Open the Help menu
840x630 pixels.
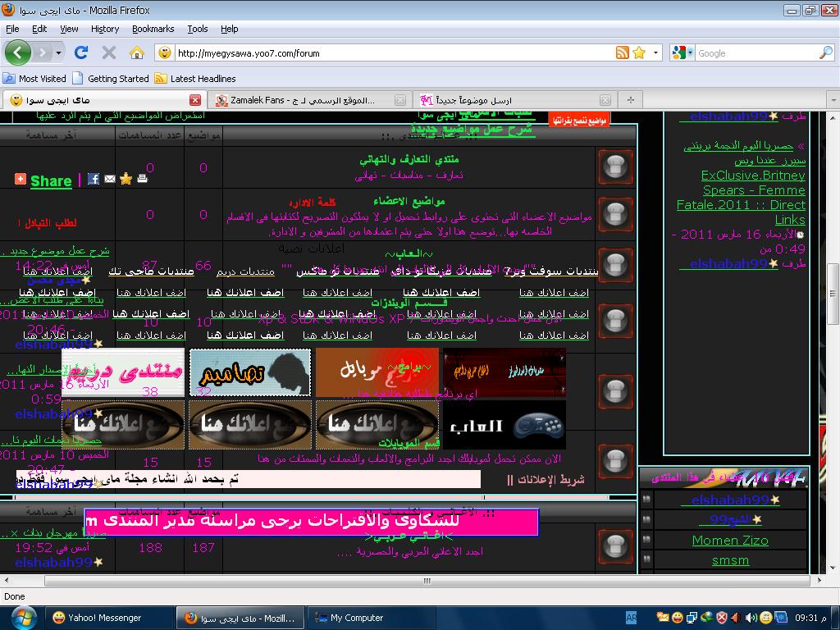(x=230, y=29)
